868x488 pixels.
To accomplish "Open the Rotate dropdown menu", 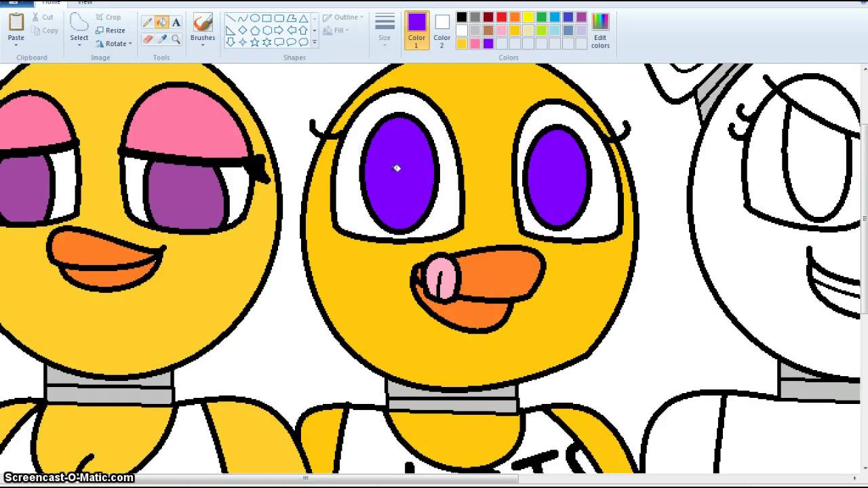I will [x=113, y=43].
